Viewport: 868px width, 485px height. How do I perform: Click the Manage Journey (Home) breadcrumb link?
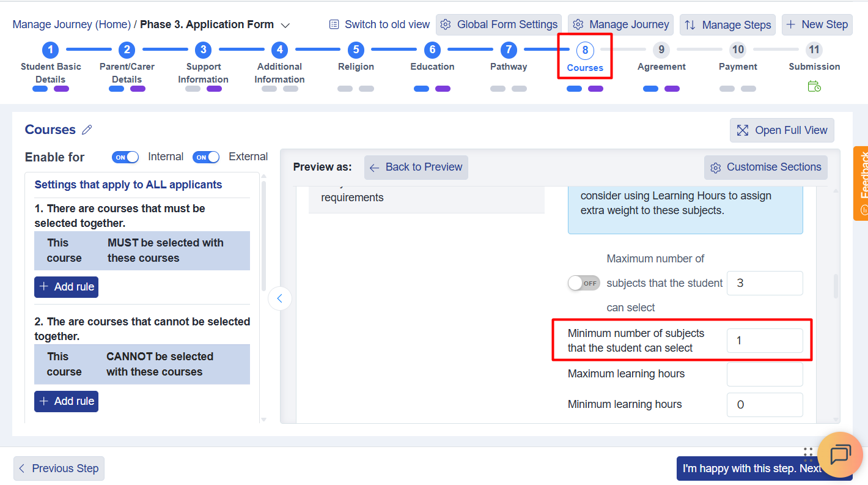point(72,24)
